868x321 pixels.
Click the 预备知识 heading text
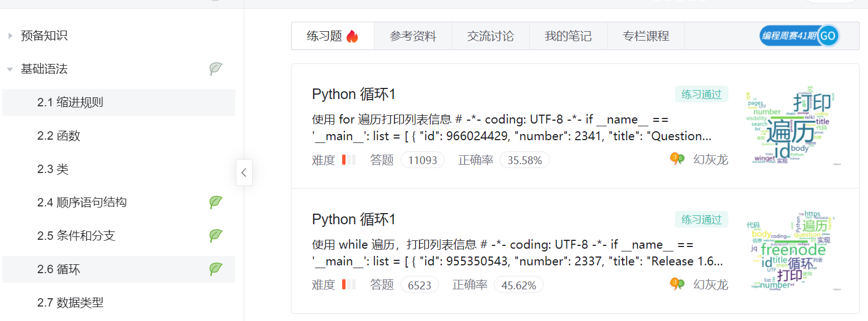(x=44, y=36)
